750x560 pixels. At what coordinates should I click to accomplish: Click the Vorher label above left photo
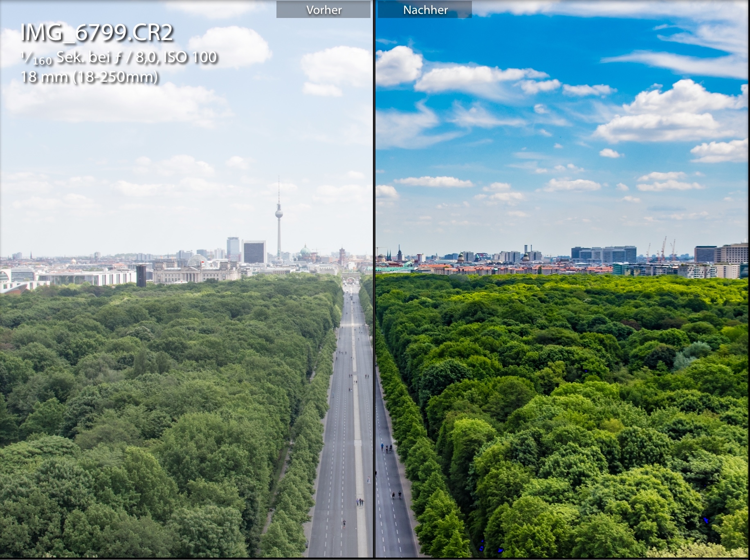[323, 10]
